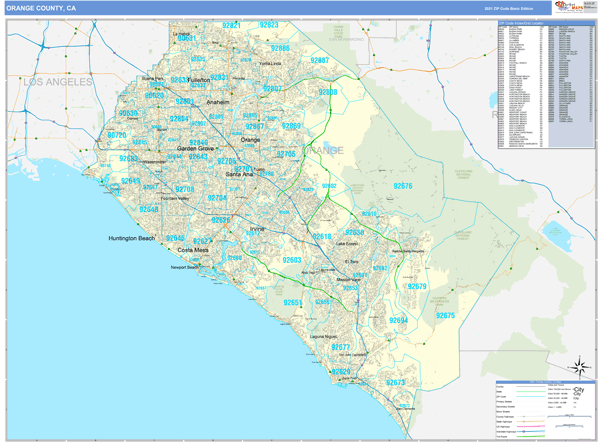Click ZIP code label 92708

tap(185, 189)
